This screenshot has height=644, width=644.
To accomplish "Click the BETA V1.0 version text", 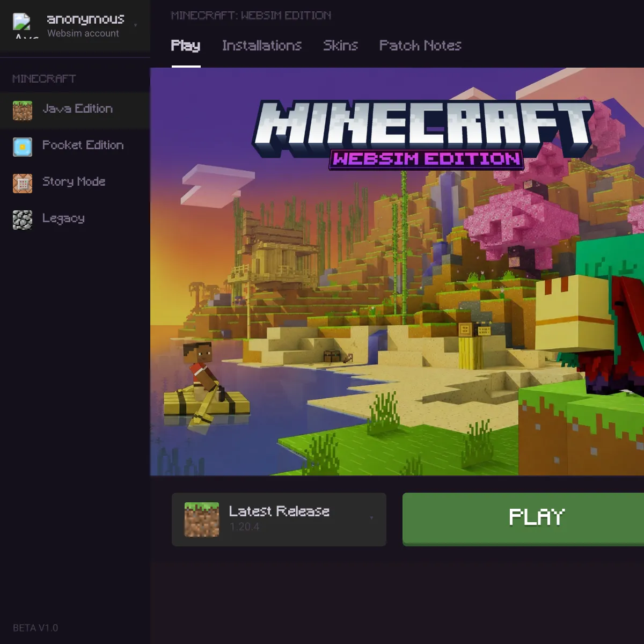I will (x=35, y=628).
